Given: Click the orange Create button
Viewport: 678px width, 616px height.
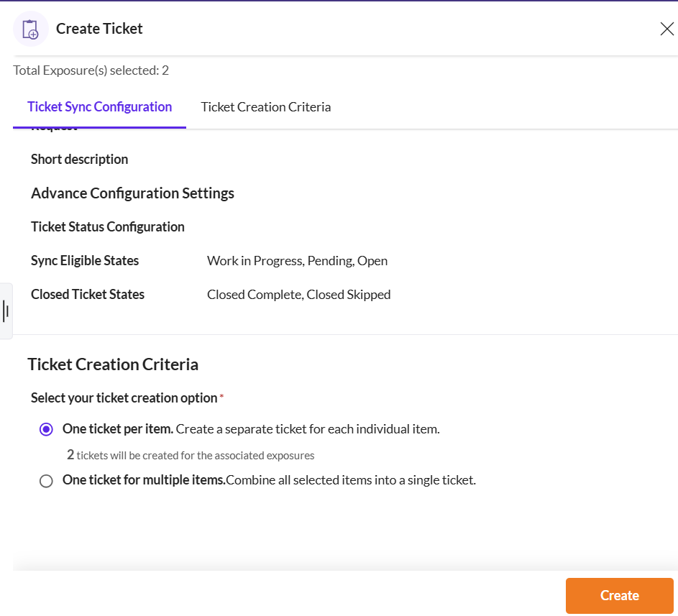Looking at the screenshot, I should [x=619, y=595].
